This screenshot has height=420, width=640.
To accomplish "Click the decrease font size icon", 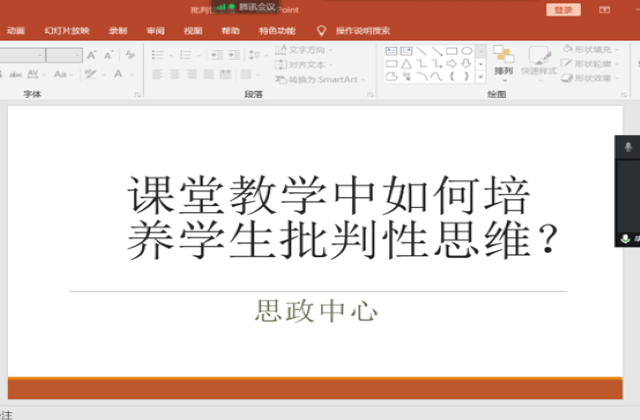I will tap(108, 55).
